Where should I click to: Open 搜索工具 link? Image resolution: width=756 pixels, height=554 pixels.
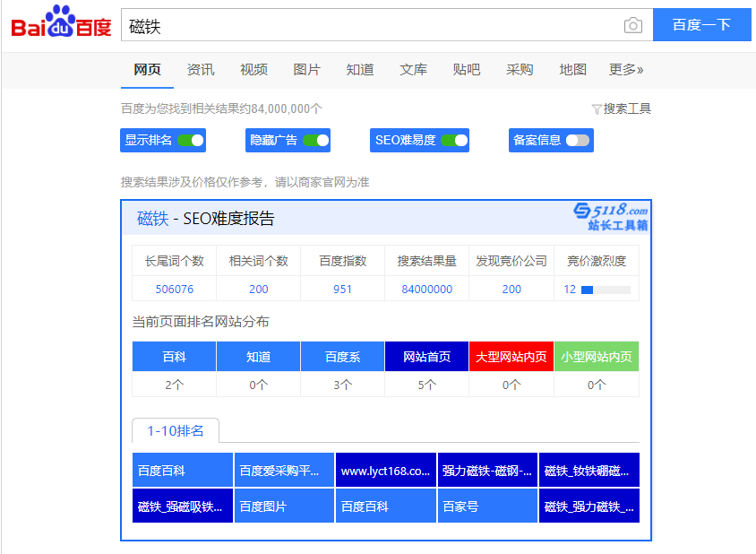point(627,109)
